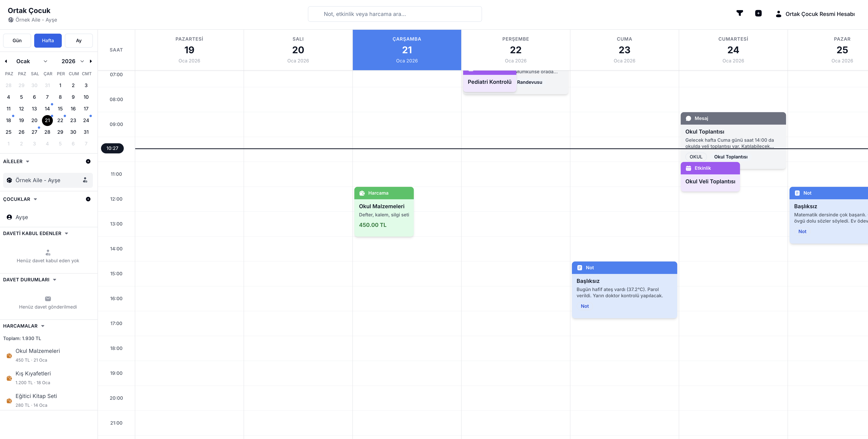Click the add family plus icon beside AİLELER

(x=88, y=162)
